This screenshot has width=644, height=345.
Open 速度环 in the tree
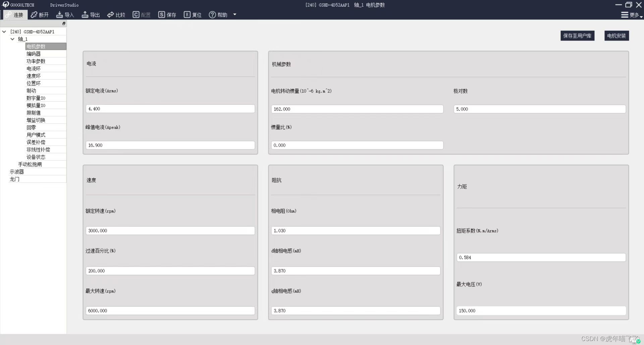[46, 76]
